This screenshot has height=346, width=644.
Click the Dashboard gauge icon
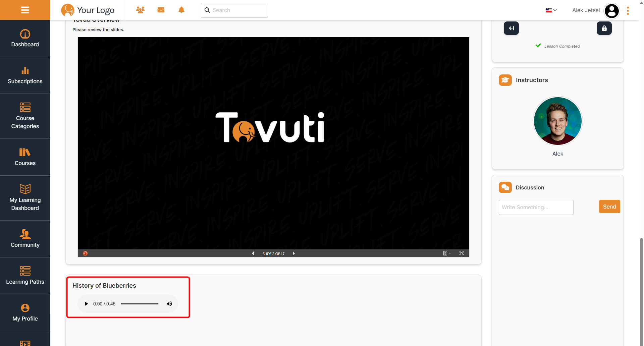25,34
